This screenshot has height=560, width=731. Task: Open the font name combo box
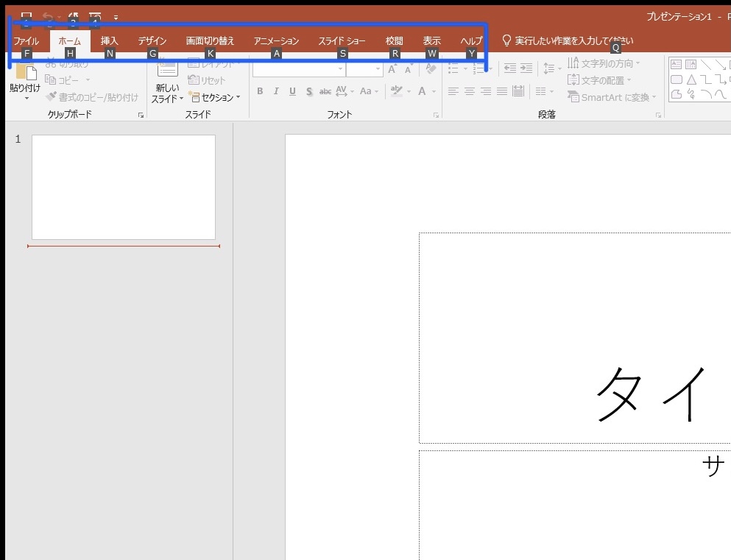(299, 69)
